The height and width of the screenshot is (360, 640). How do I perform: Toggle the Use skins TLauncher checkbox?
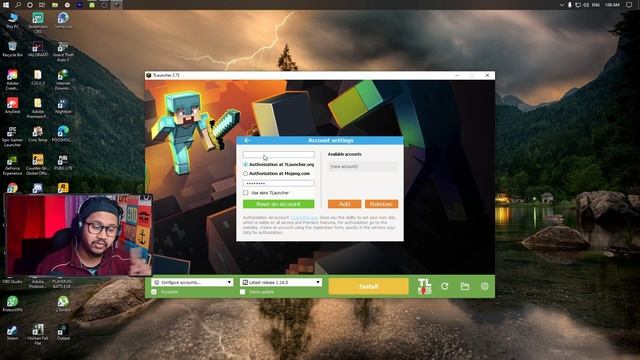tap(246, 193)
